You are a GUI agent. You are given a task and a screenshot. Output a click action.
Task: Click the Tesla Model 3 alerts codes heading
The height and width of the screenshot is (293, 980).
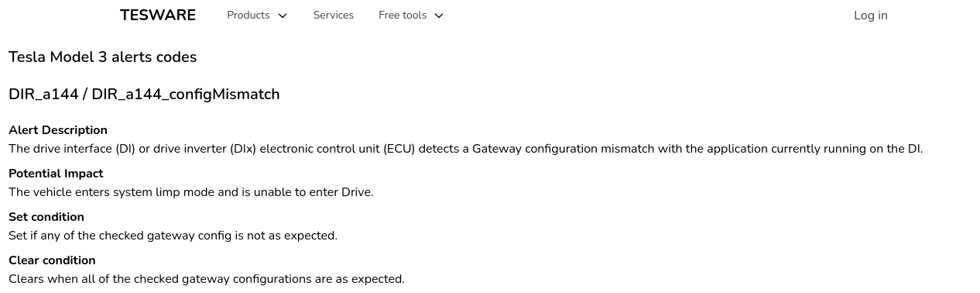[102, 57]
